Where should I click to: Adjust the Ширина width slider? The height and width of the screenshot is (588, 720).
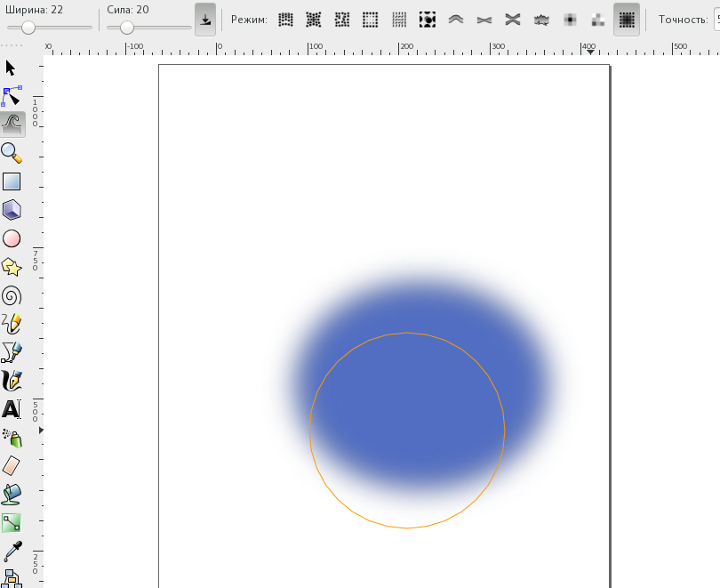pos(50,28)
